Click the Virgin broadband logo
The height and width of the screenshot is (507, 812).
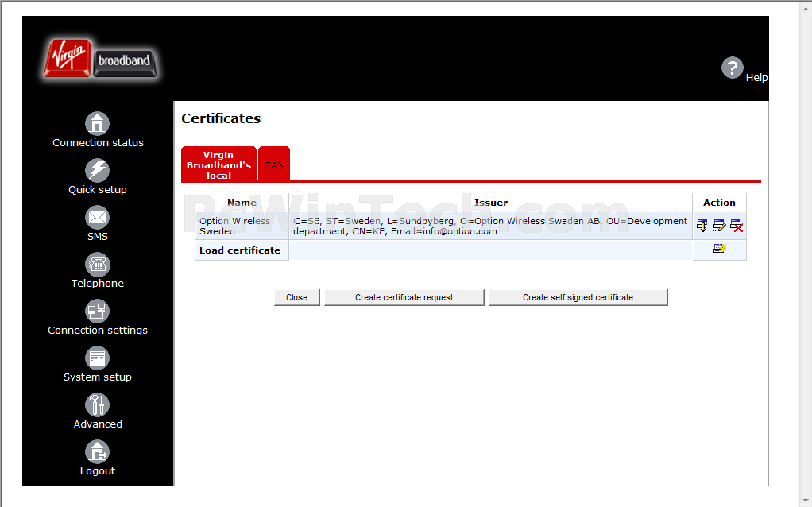pyautogui.click(x=100, y=59)
